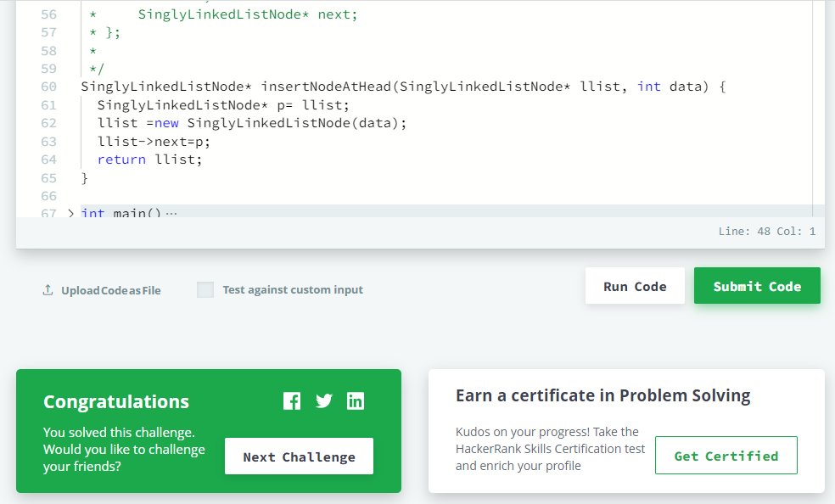Click 'Test against custom input' label

tap(293, 289)
